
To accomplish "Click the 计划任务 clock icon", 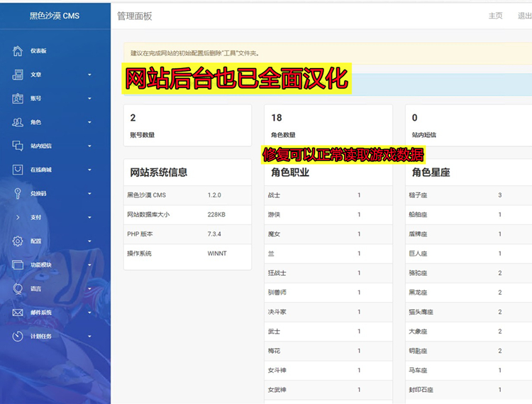I will (18, 336).
